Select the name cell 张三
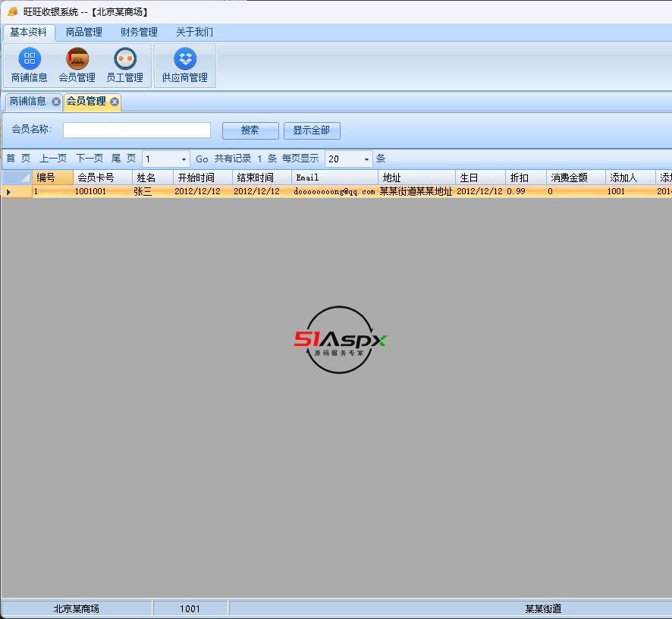This screenshot has height=619, width=672. click(152, 192)
